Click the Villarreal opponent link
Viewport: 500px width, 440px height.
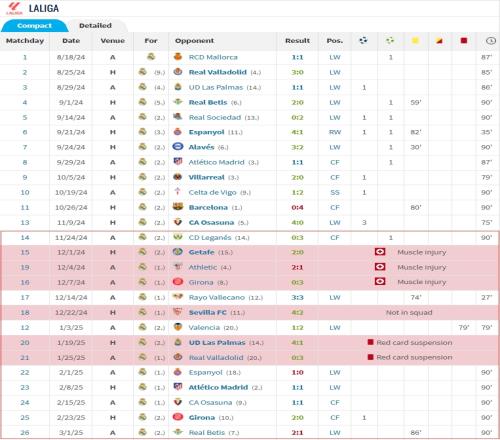pos(206,177)
